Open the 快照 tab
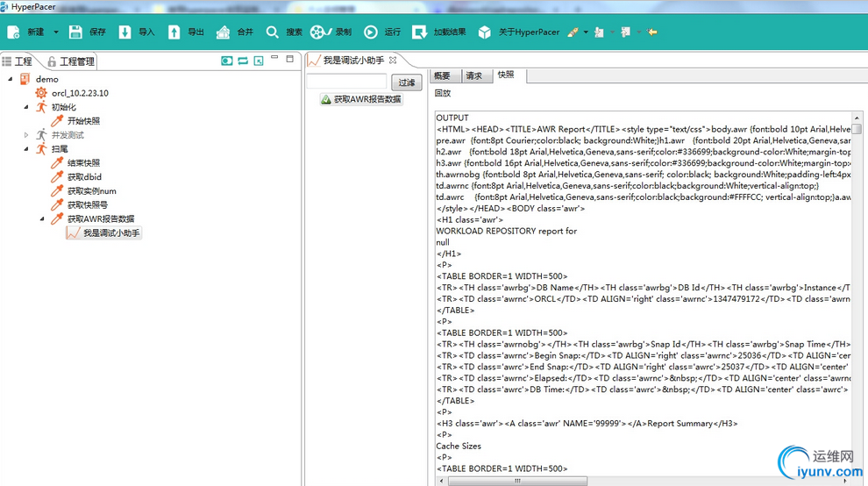The image size is (868, 486). pyautogui.click(x=506, y=75)
